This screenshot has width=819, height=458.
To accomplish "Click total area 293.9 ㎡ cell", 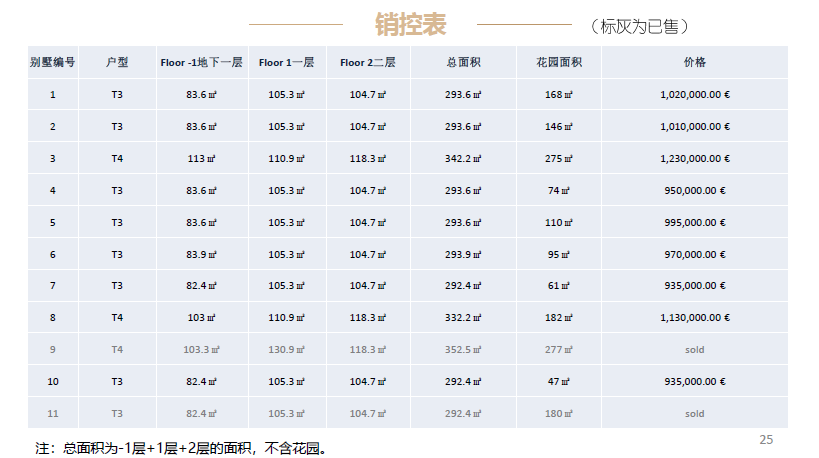I will click(x=463, y=254).
